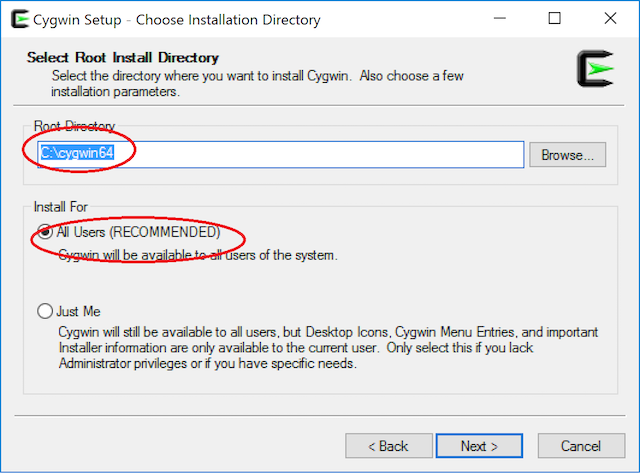Click the "Root Directory" group label
Image resolution: width=640 pixels, height=474 pixels.
74,126
